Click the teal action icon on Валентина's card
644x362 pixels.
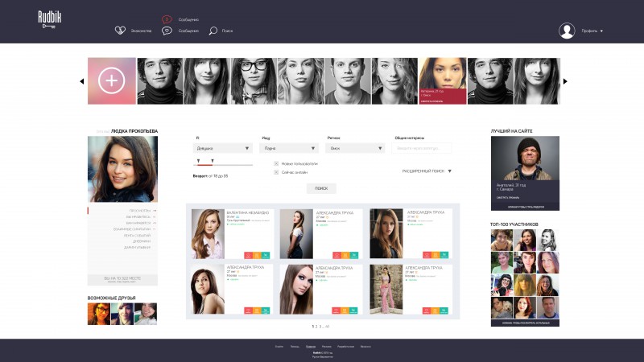266,255
